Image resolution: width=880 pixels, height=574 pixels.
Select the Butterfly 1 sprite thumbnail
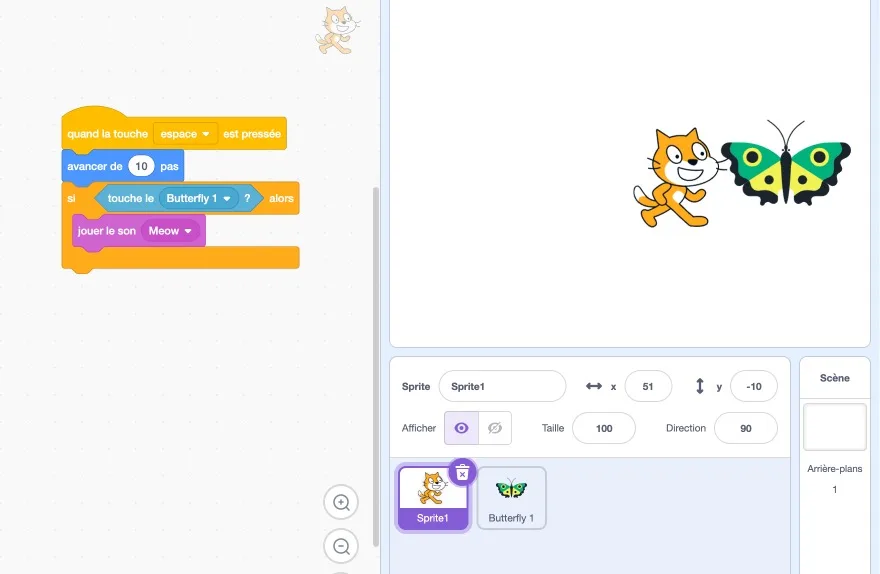(x=511, y=498)
